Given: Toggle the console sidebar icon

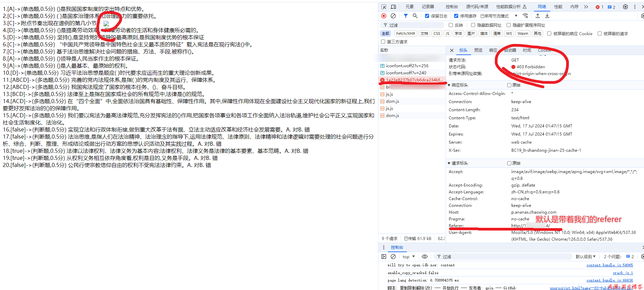Looking at the screenshot, I should point(384,257).
